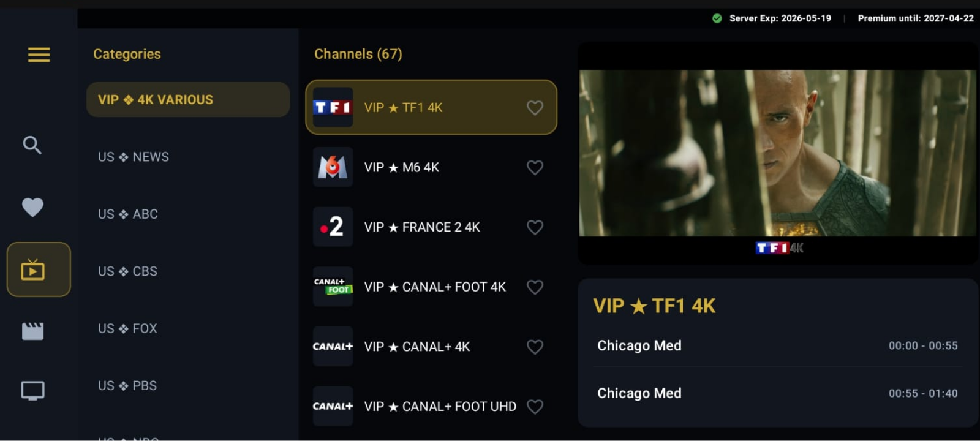This screenshot has height=441, width=980.
Task: Open the Movies section via clapperboard icon
Action: tap(32, 331)
